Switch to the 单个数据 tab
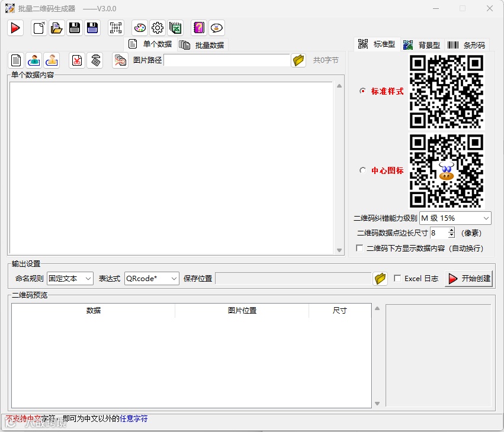 (151, 44)
